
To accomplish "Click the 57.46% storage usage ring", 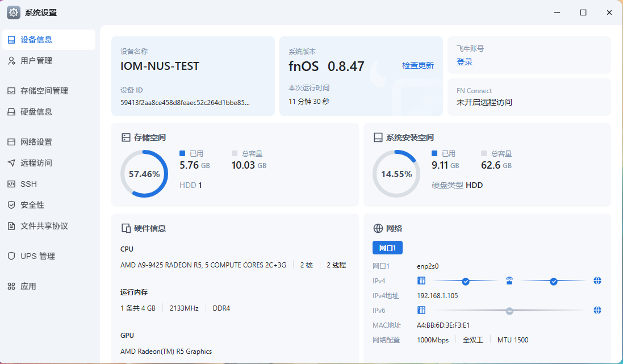I will pyautogui.click(x=144, y=174).
